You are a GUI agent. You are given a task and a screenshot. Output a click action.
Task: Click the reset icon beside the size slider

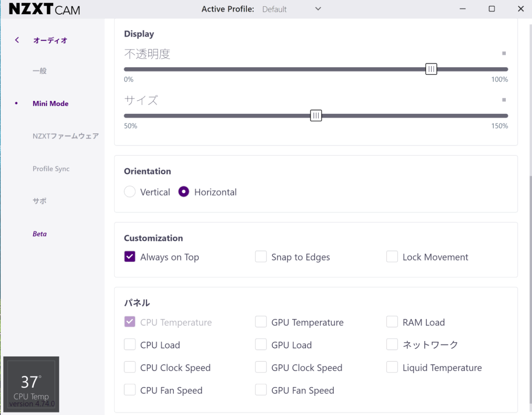coord(504,100)
